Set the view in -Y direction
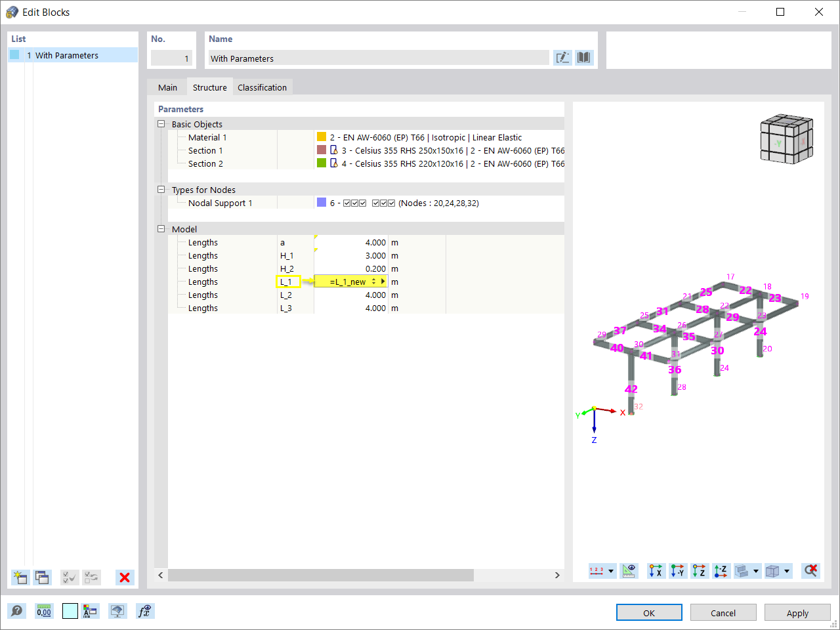 tap(677, 570)
